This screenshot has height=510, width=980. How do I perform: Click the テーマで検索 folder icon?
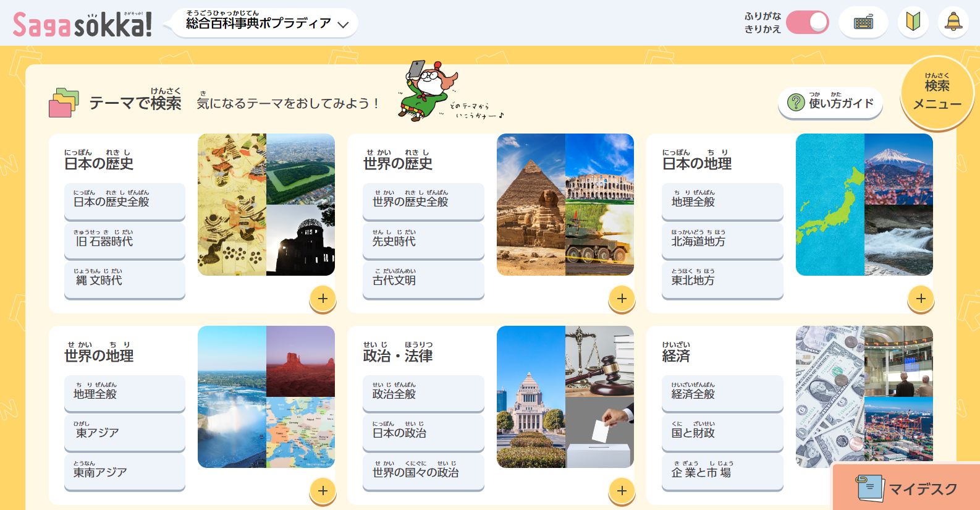click(64, 102)
